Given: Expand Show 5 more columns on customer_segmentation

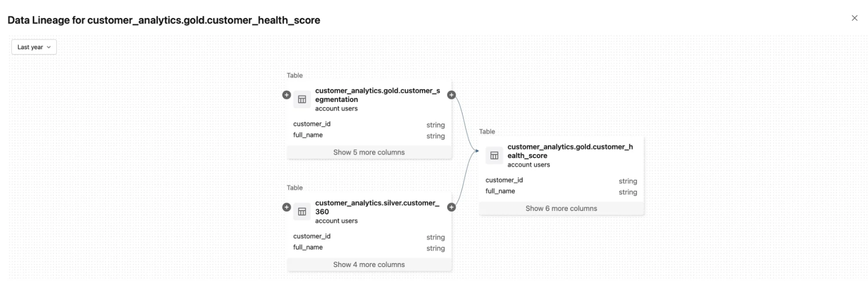Looking at the screenshot, I should (369, 152).
